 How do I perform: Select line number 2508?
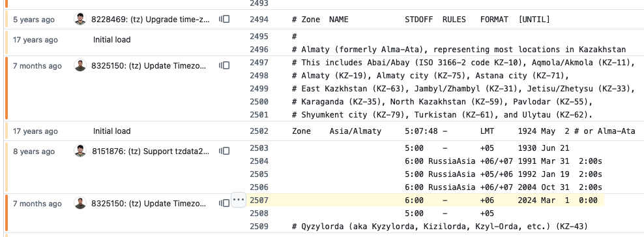259,213
